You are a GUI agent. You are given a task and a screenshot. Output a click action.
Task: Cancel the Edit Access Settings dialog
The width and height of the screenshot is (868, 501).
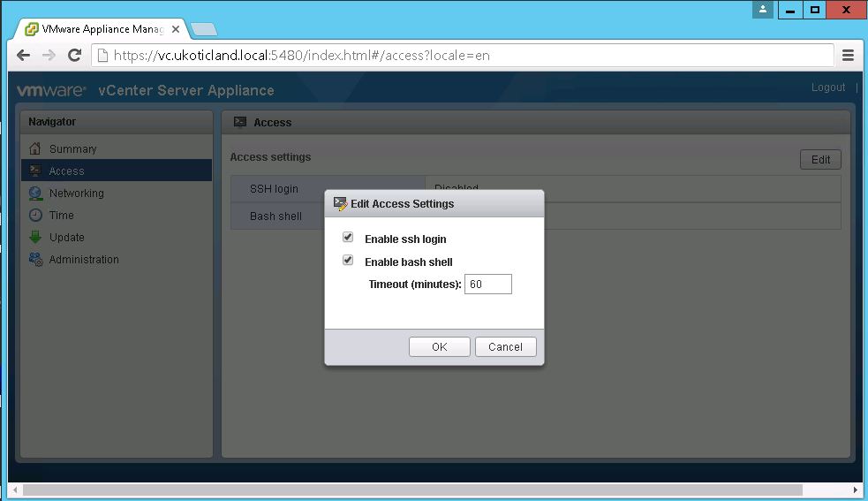pyautogui.click(x=505, y=347)
